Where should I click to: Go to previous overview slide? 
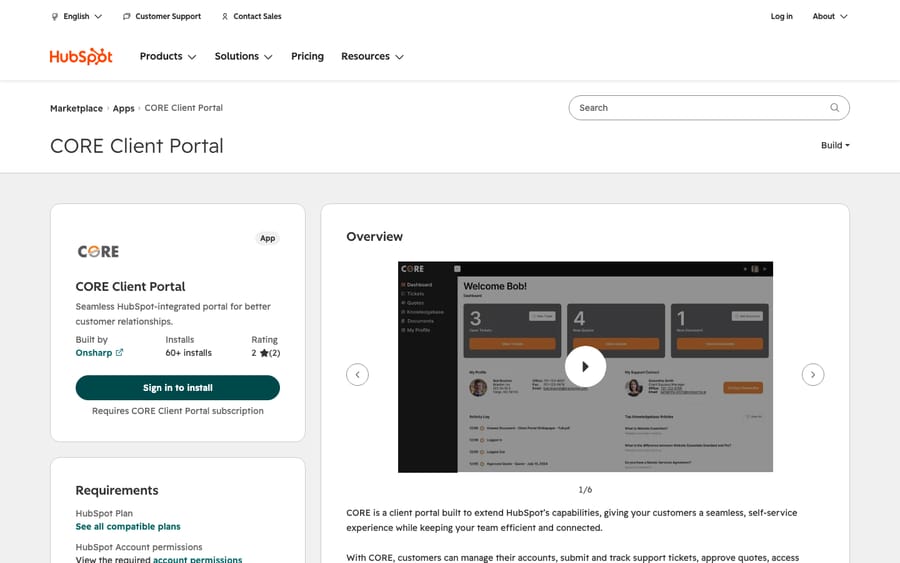coord(357,375)
